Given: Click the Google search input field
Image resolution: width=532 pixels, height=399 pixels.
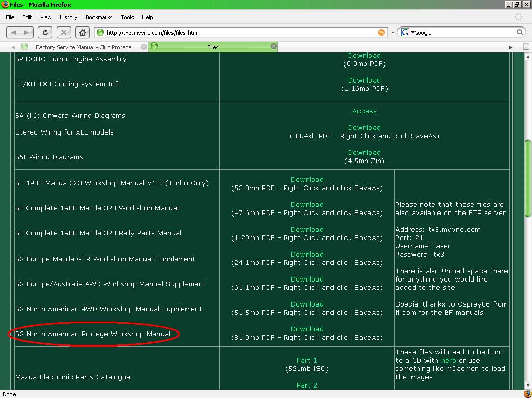Looking at the screenshot, I should (464, 33).
